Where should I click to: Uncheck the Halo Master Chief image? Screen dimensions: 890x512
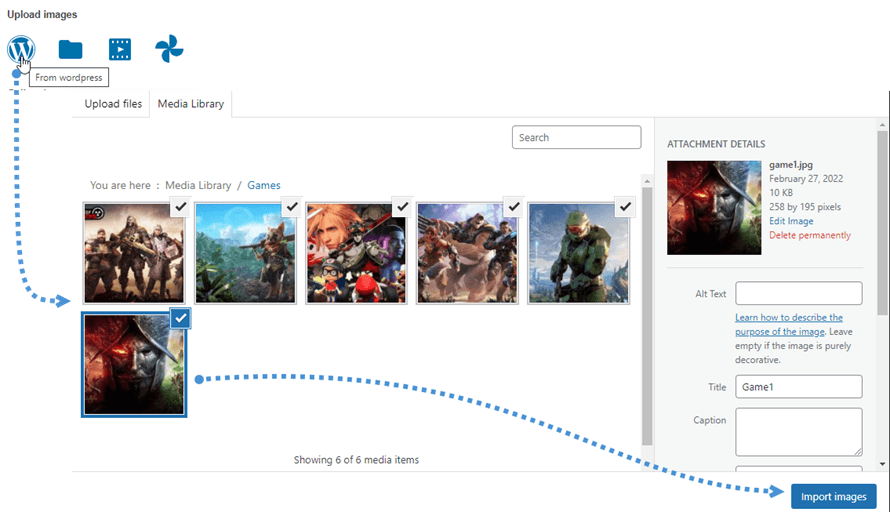624,207
